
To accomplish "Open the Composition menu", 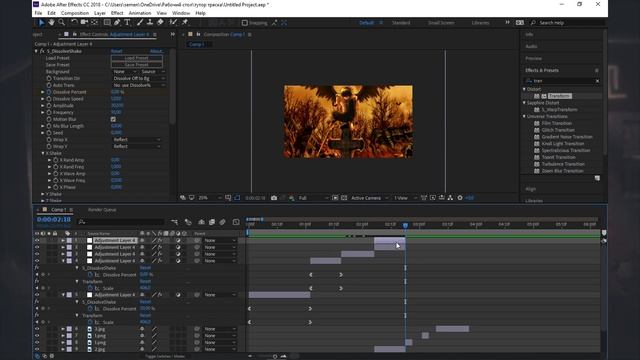I will 75,13.
